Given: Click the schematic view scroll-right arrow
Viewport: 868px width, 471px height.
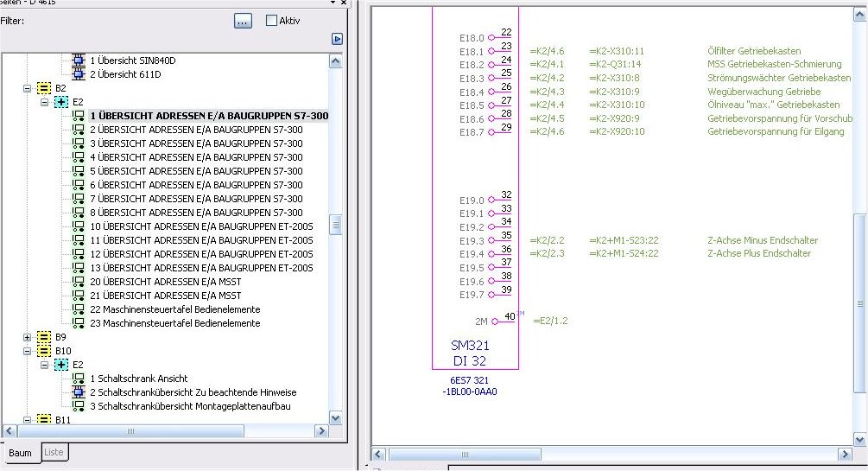Looking at the screenshot, I should [x=845, y=455].
